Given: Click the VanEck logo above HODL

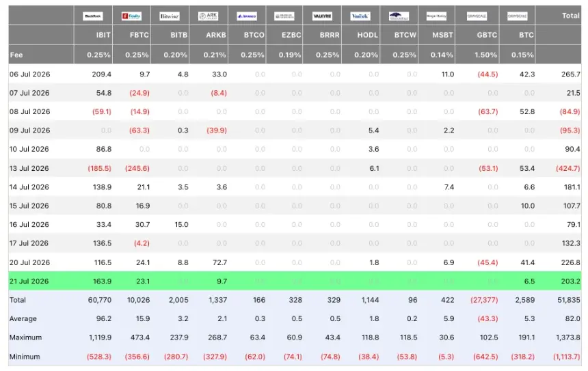Looking at the screenshot, I should 360,16.
